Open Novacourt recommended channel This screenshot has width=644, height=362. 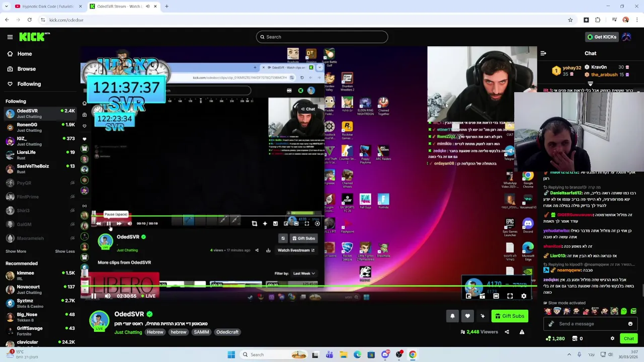point(40,290)
